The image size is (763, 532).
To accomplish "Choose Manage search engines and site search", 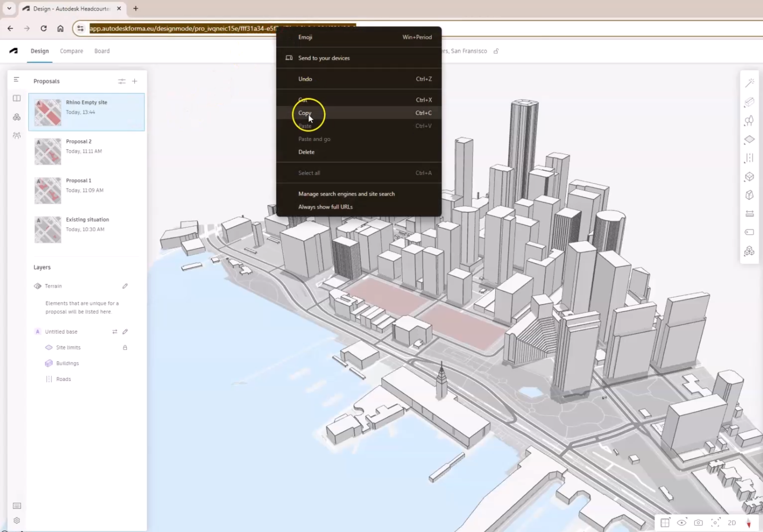I will tap(359, 194).
